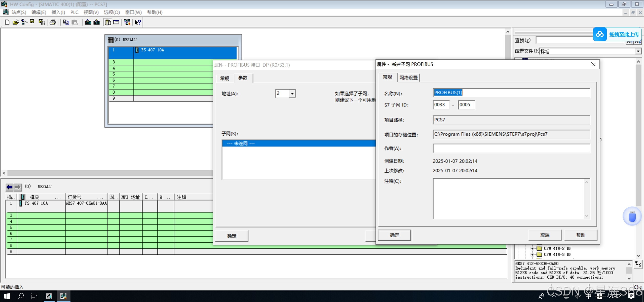This screenshot has width=644, height=302.
Task: Click the Download to Module icon
Action: coord(88,22)
